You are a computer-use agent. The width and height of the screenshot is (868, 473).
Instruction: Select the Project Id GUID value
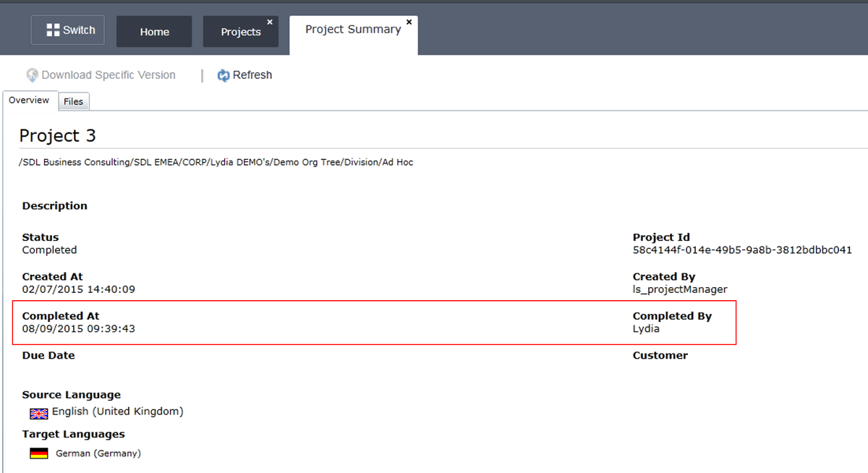coord(742,250)
